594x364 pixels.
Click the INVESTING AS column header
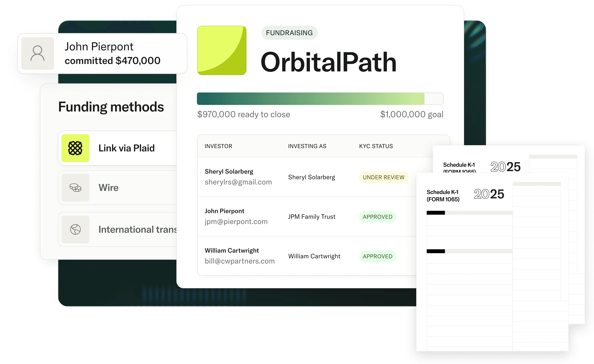pyautogui.click(x=307, y=146)
